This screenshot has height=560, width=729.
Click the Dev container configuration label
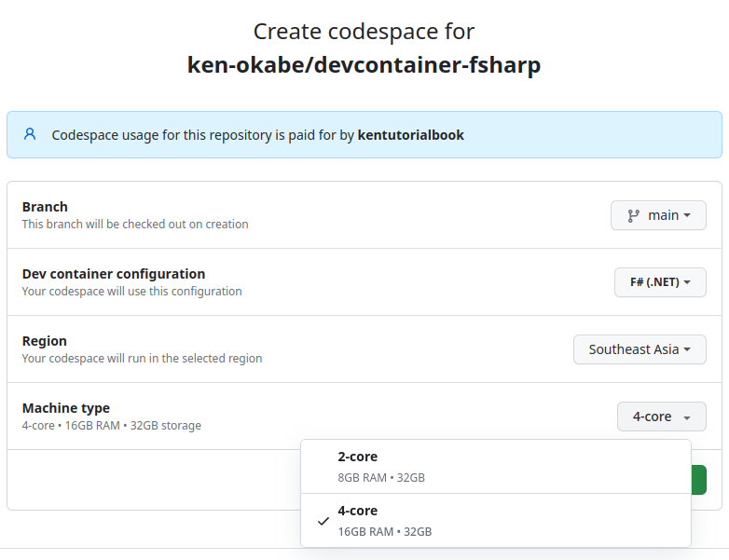(114, 274)
